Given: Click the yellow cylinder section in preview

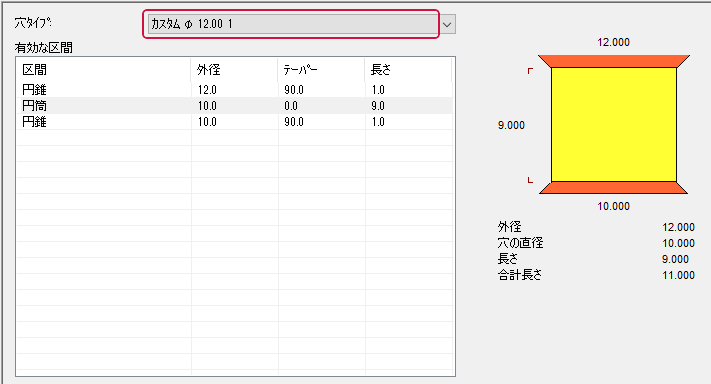Looking at the screenshot, I should 614,125.
